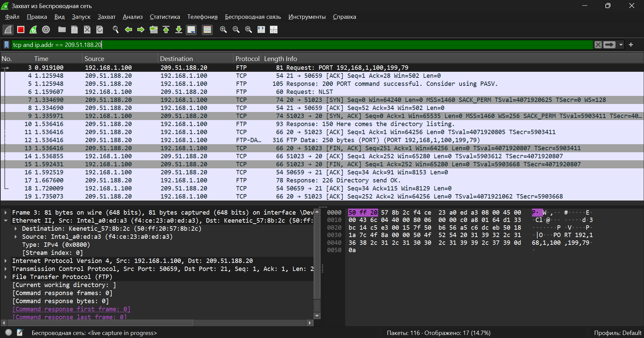Toggle auto-scroll during live capture
Screen dimensions: 644x338
tap(191, 30)
